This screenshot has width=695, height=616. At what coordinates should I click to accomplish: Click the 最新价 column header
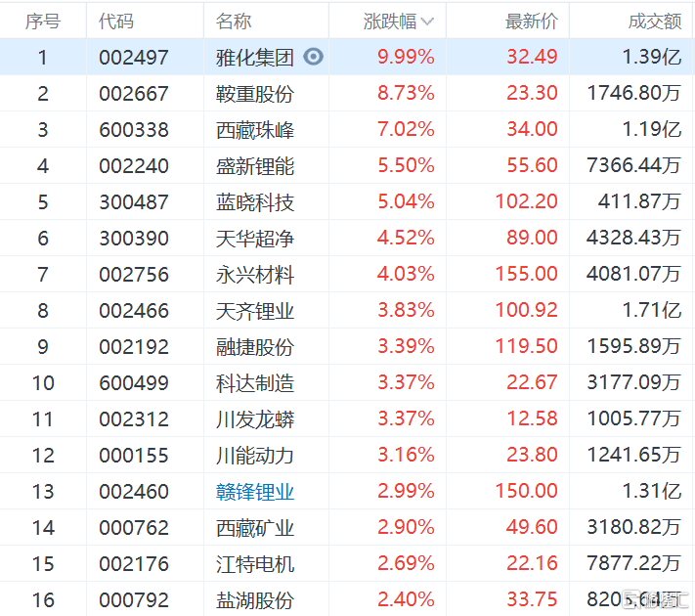click(532, 22)
